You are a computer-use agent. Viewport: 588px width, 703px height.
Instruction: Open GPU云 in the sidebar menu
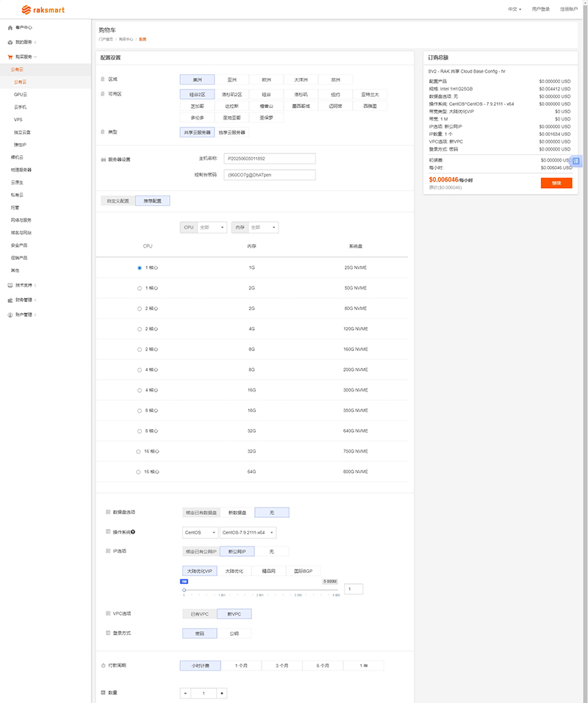(x=21, y=95)
